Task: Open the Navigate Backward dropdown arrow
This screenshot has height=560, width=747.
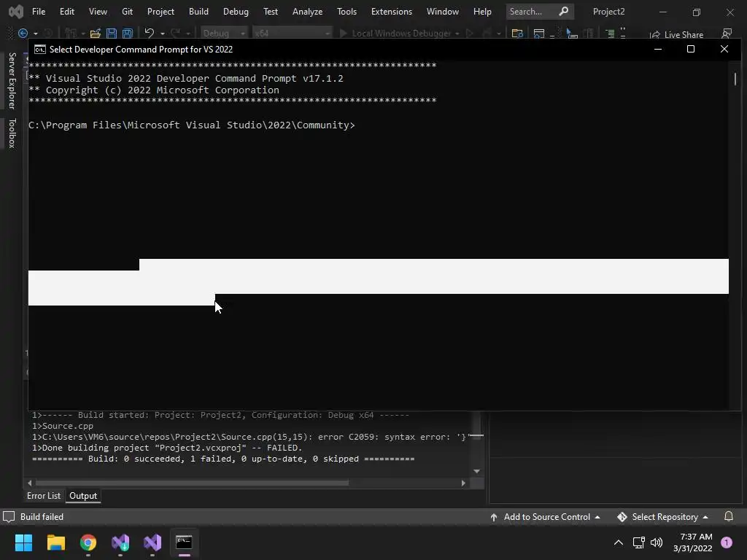Action: pos(35,34)
